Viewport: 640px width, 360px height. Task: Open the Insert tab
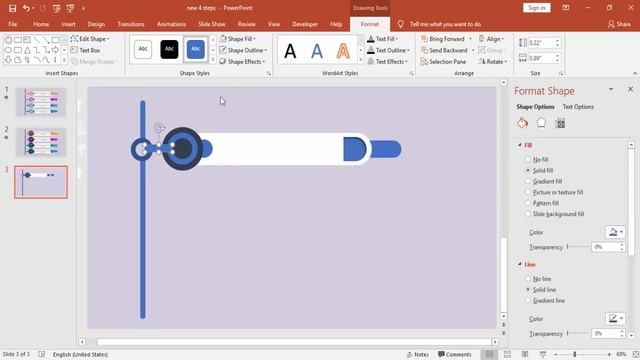(68, 24)
